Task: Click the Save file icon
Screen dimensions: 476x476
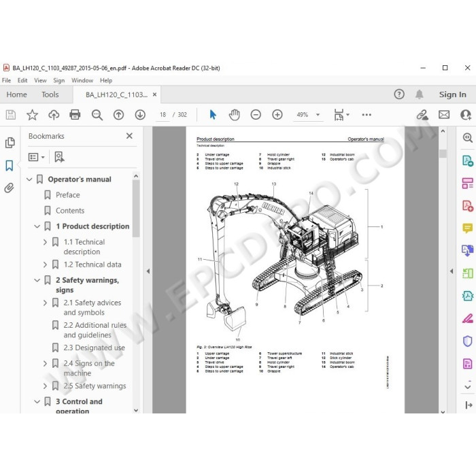Action: pos(11,115)
